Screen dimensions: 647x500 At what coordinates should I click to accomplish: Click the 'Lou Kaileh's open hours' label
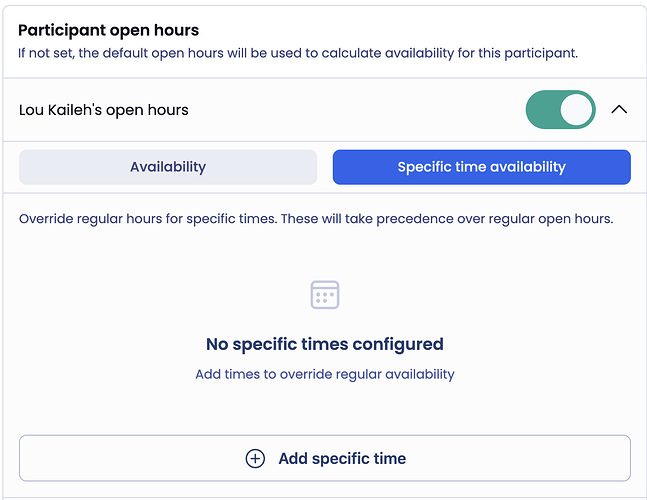point(104,110)
